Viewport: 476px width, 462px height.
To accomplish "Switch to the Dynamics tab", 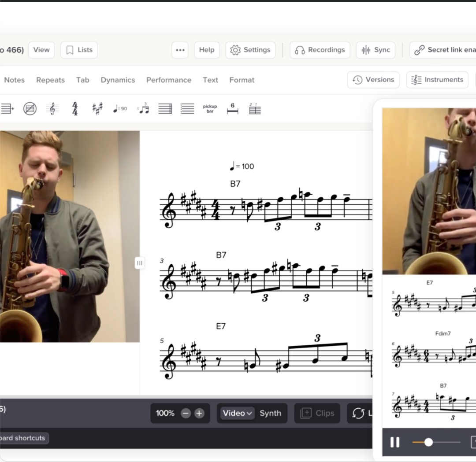I will pyautogui.click(x=118, y=80).
